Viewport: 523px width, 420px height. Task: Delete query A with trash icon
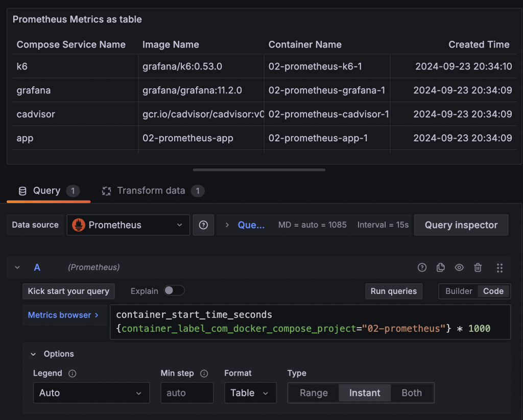(x=478, y=267)
